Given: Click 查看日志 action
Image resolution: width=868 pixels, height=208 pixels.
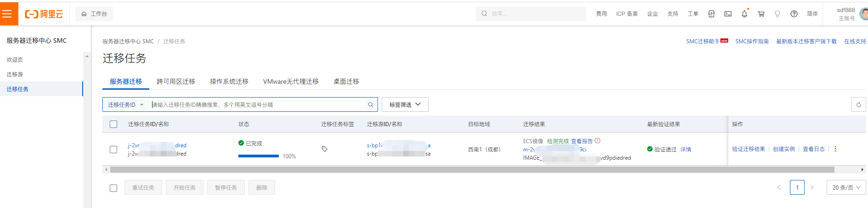Looking at the screenshot, I should (x=814, y=149).
